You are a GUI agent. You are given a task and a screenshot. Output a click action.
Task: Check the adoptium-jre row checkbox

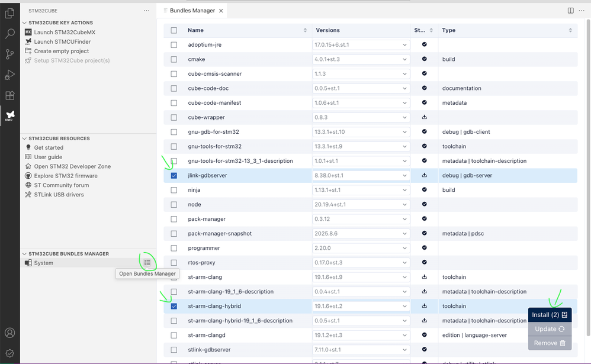(174, 45)
